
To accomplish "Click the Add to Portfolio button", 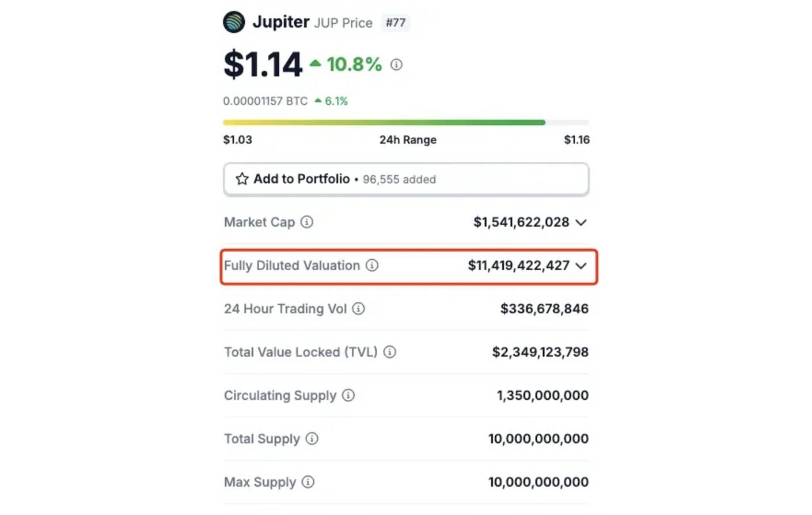I will (x=406, y=179).
